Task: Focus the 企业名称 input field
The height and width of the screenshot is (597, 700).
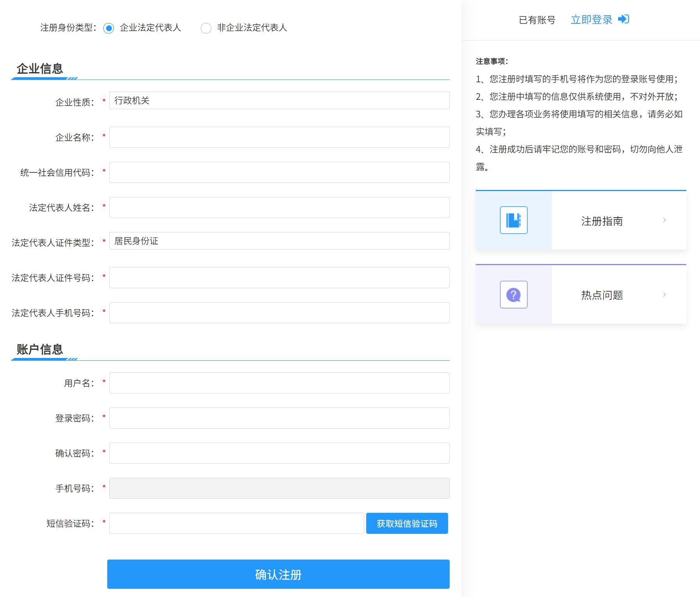Action: click(x=279, y=137)
